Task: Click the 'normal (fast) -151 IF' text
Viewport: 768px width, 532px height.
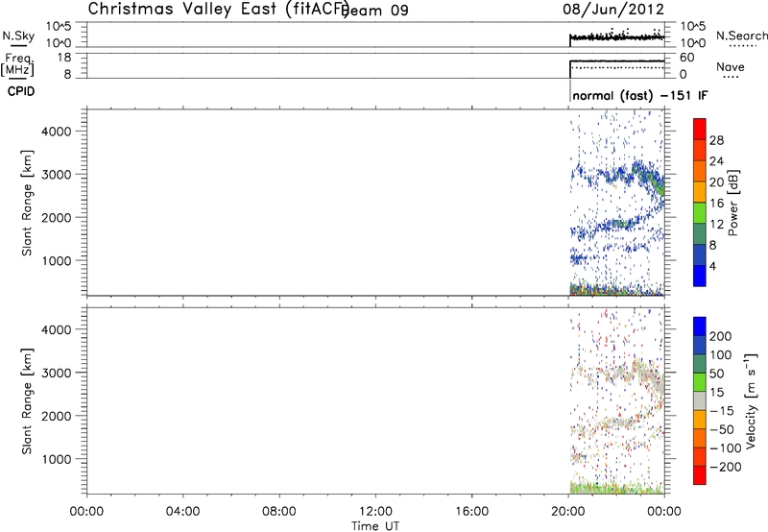Action: click(x=639, y=95)
